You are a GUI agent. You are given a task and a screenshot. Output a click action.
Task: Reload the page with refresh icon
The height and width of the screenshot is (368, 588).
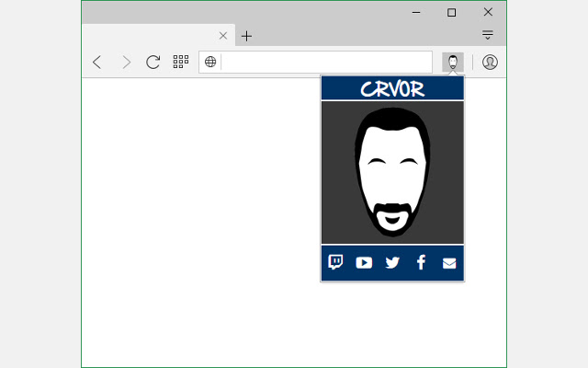click(x=153, y=62)
